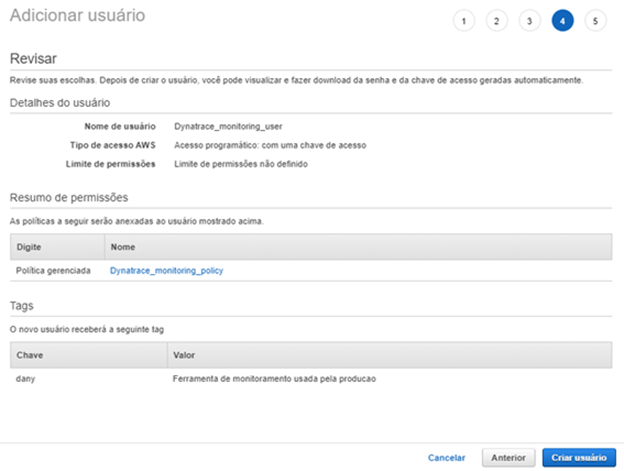The image size is (624, 471).
Task: Click the Digite column header
Action: 57,247
